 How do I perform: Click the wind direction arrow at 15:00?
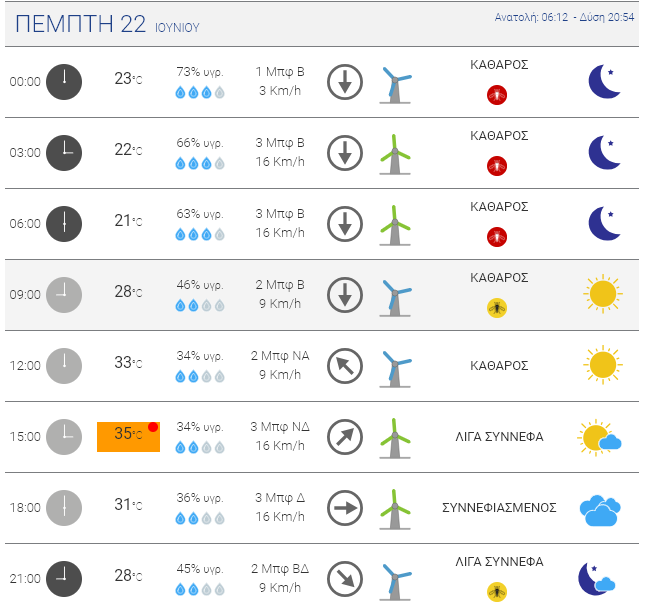click(x=345, y=437)
